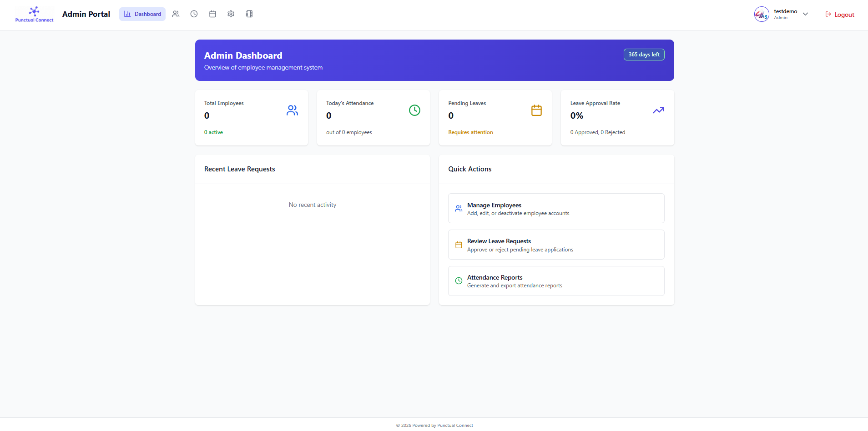
Task: Expand the testdemo account dropdown chevron
Action: point(805,14)
